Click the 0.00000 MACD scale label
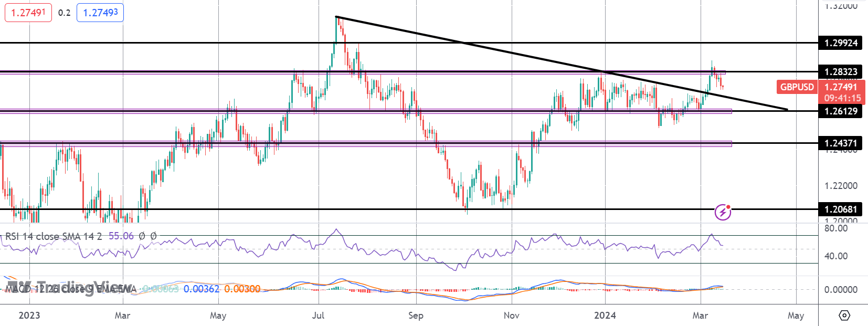 841,290
